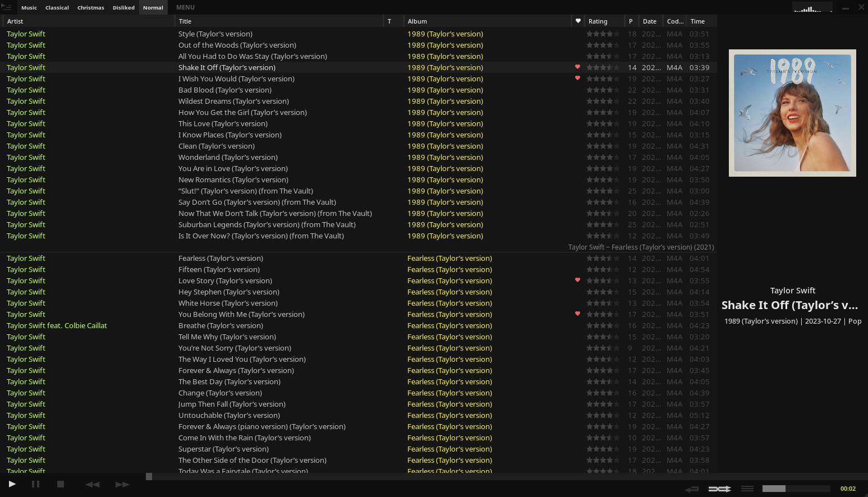Set star rating for New Romantics row
Screen dimensions: 868x497
pos(603,180)
